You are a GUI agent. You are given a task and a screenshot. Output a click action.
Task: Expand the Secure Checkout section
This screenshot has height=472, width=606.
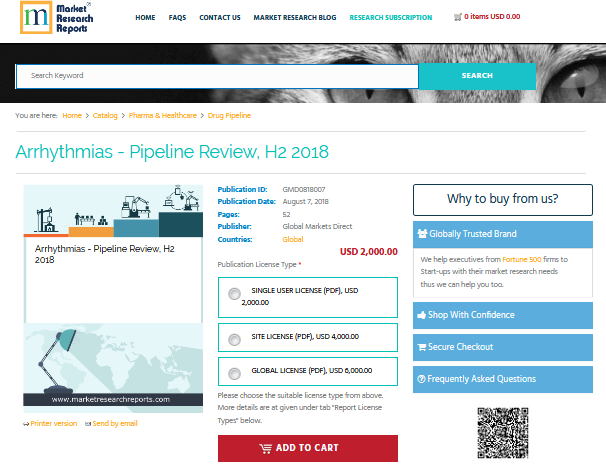(502, 347)
